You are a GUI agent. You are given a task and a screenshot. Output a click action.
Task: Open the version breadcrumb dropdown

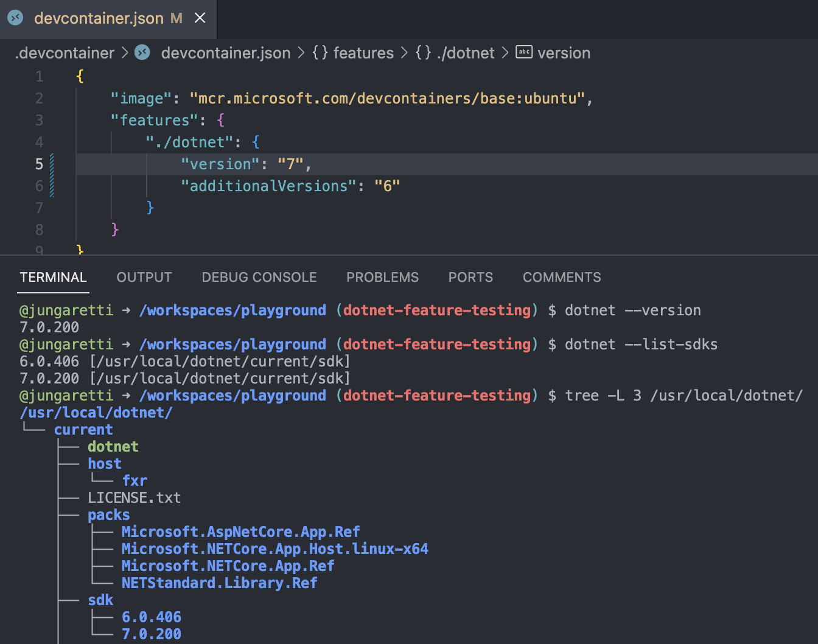(x=564, y=52)
